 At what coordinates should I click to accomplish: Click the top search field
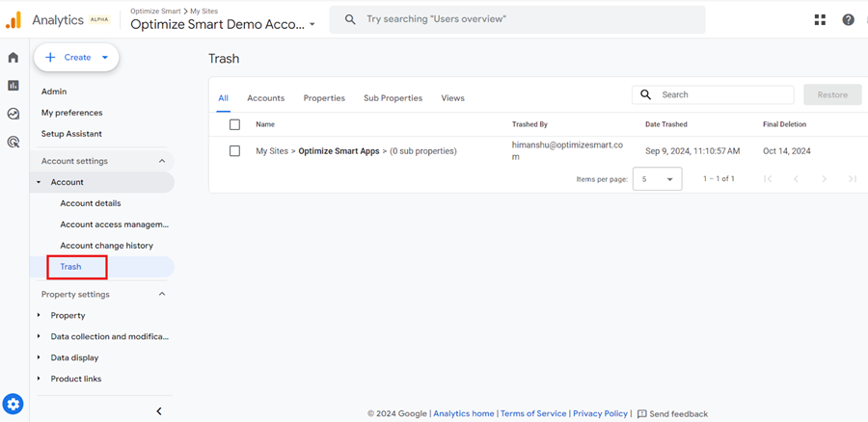518,19
